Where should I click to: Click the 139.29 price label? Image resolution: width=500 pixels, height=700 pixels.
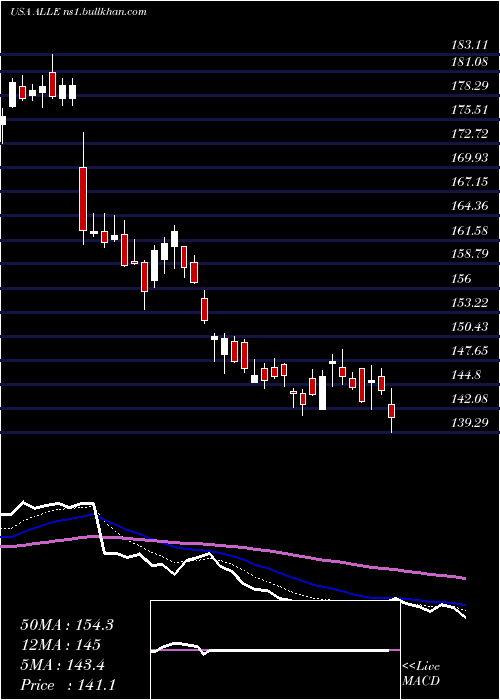click(470, 422)
